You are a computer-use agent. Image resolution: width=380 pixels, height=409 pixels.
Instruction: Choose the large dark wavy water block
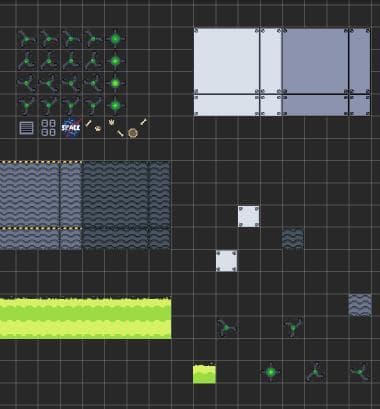(115, 194)
